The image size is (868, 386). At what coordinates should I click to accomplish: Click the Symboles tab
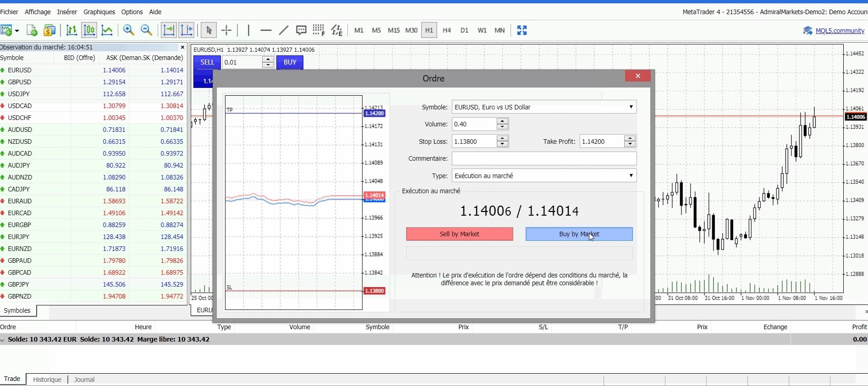coord(17,310)
